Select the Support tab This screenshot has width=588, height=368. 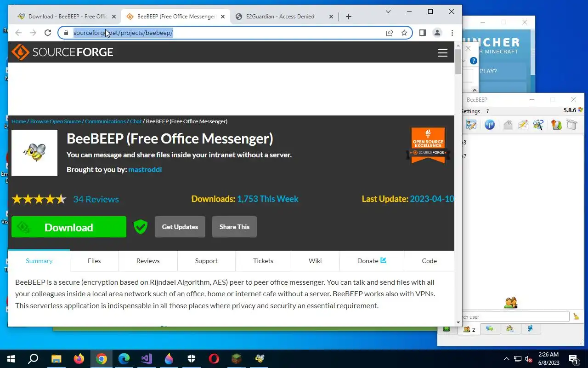point(206,261)
